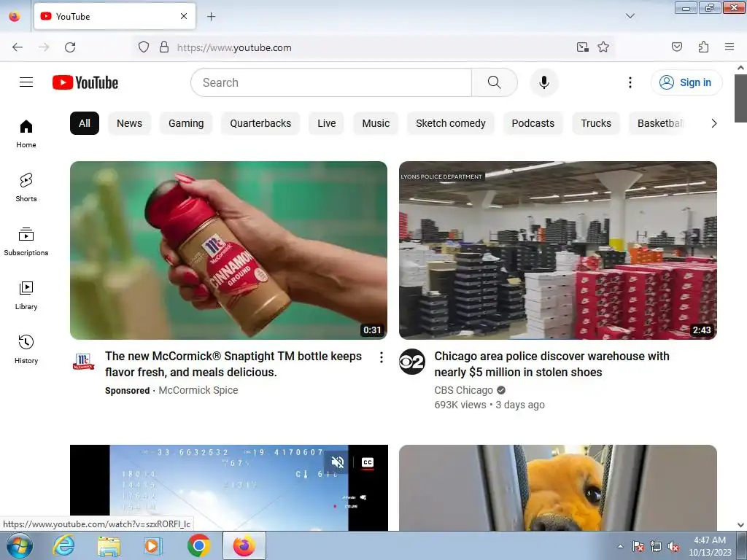The image size is (747, 560).
Task: Launch Internet Explorer from taskbar
Action: pyautogui.click(x=64, y=545)
